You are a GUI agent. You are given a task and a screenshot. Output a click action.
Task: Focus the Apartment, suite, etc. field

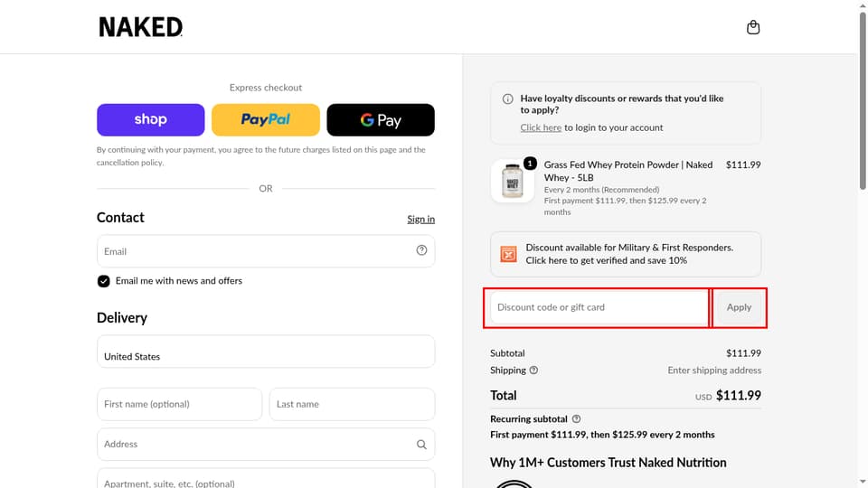click(266, 479)
